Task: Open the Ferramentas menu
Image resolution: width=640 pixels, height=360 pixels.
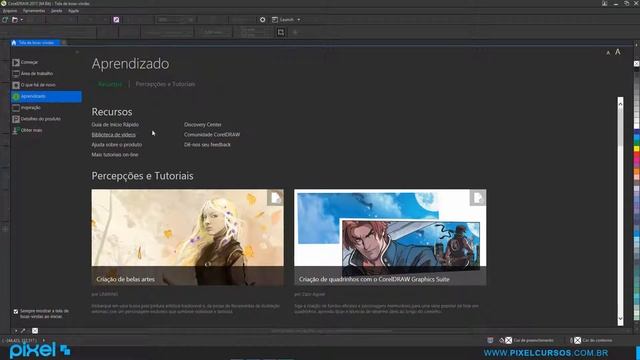Action: (x=34, y=11)
